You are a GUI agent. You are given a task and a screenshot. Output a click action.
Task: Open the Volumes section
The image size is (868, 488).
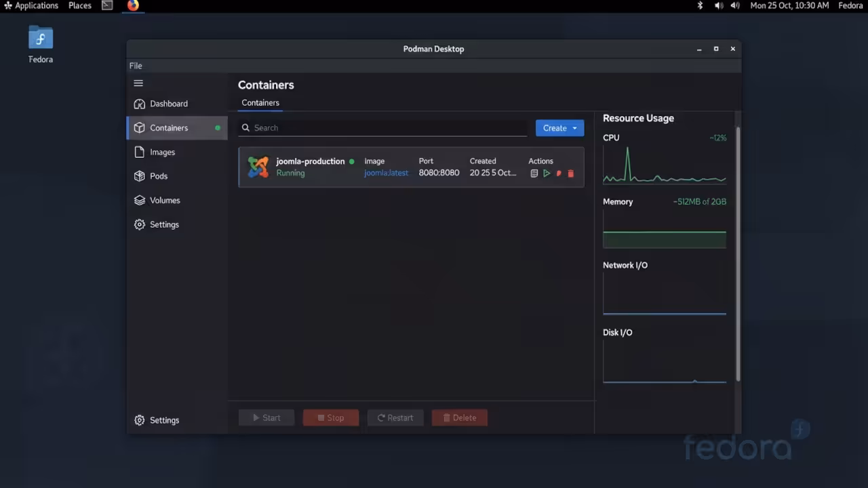(177, 200)
